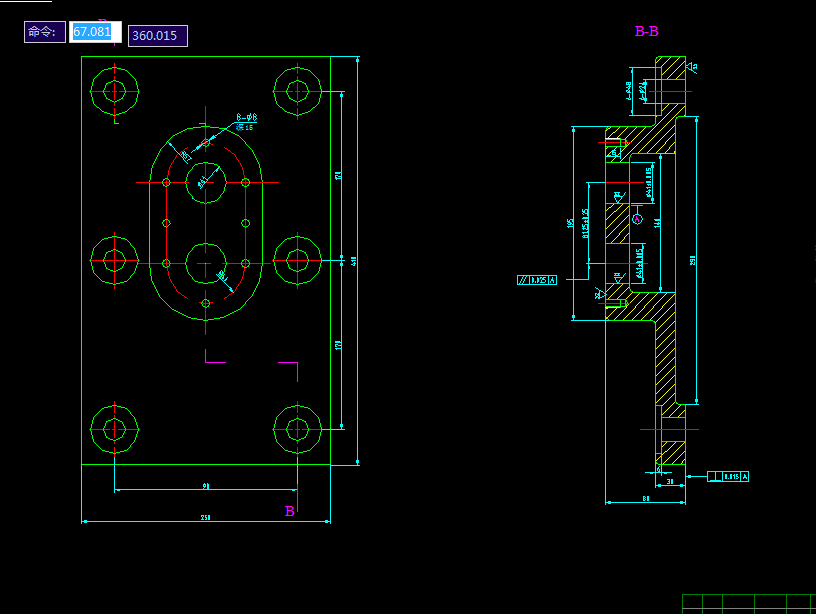Screen dimensions: 816x614
Task: Select the magenta B section marker label
Action: point(290,511)
